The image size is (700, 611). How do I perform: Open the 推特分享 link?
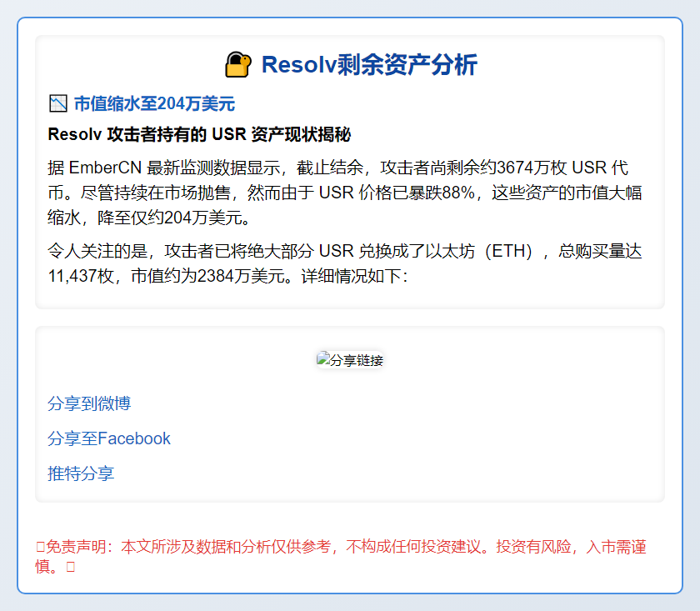point(81,473)
